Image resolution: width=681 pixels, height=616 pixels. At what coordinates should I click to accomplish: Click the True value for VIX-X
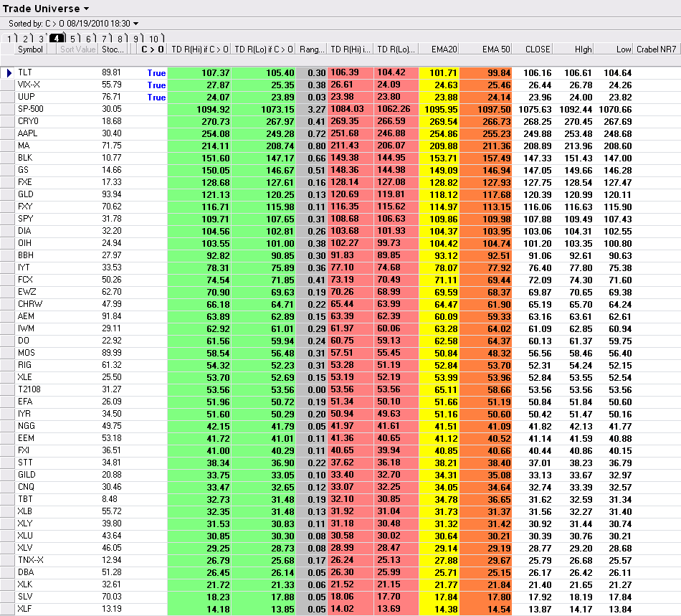pos(156,85)
